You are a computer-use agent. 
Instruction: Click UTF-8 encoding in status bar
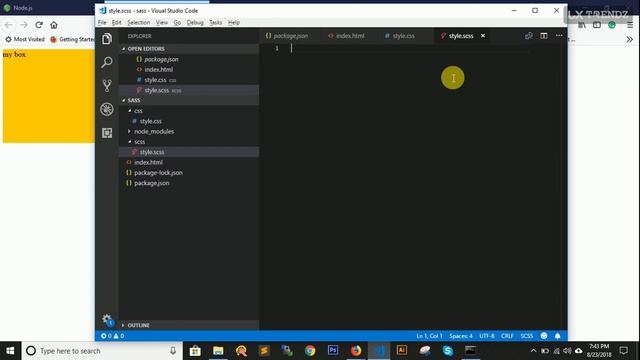tap(487, 336)
